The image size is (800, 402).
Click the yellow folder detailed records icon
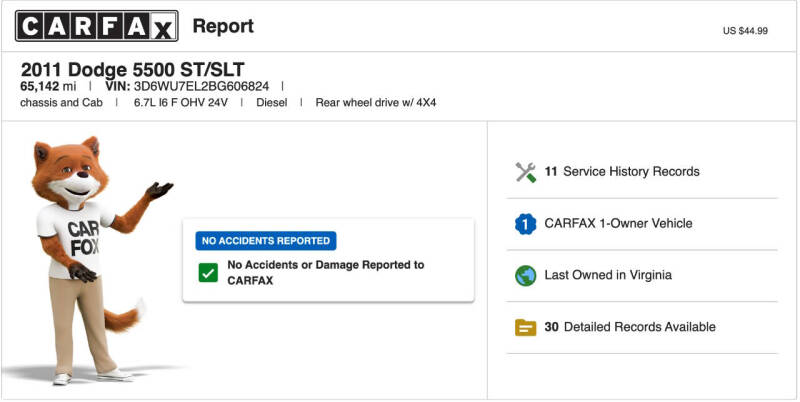pos(526,327)
